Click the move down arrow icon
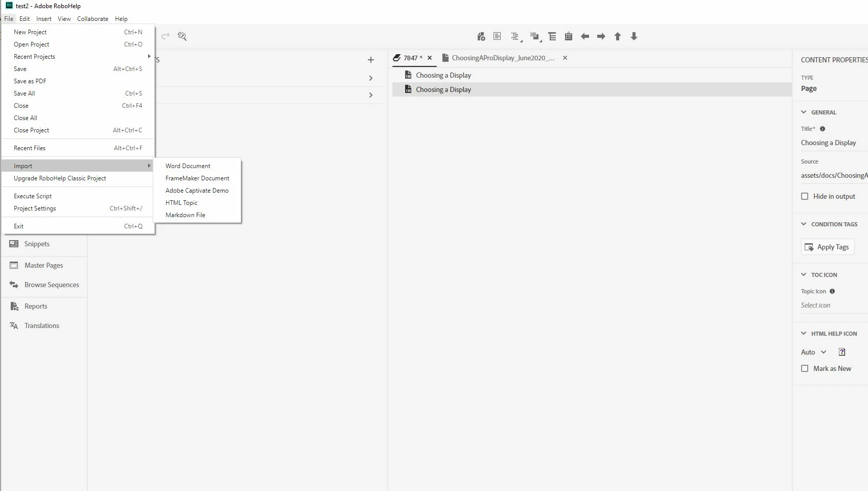The image size is (868, 491). pos(634,36)
